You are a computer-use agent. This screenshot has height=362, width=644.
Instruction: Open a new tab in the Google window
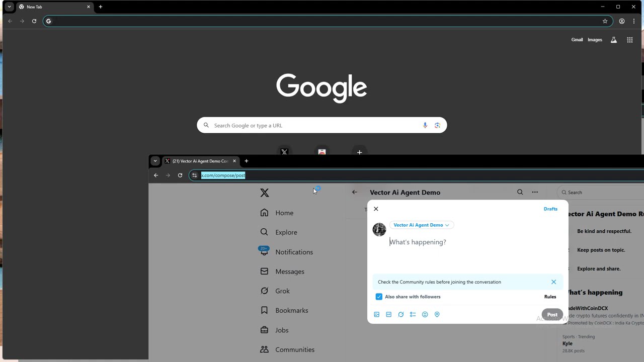(101, 7)
